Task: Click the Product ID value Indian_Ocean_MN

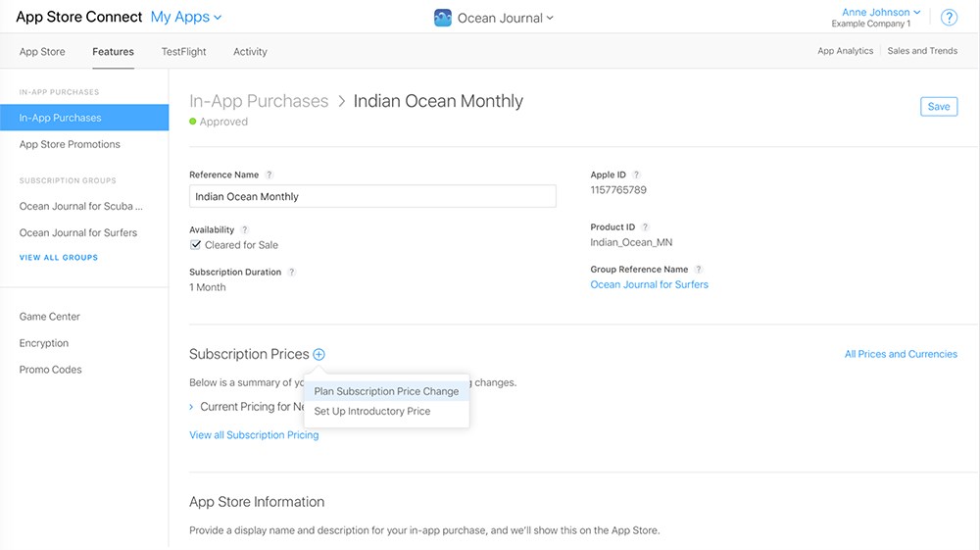Action: (631, 242)
